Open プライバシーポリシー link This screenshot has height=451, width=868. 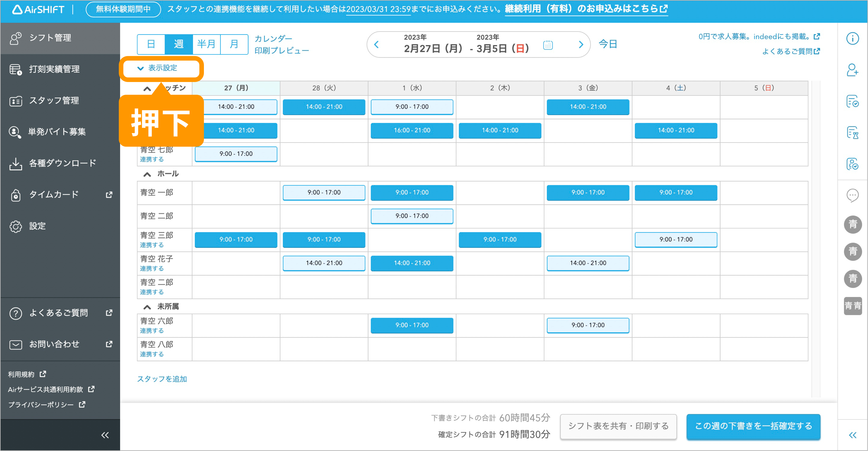[46, 405]
